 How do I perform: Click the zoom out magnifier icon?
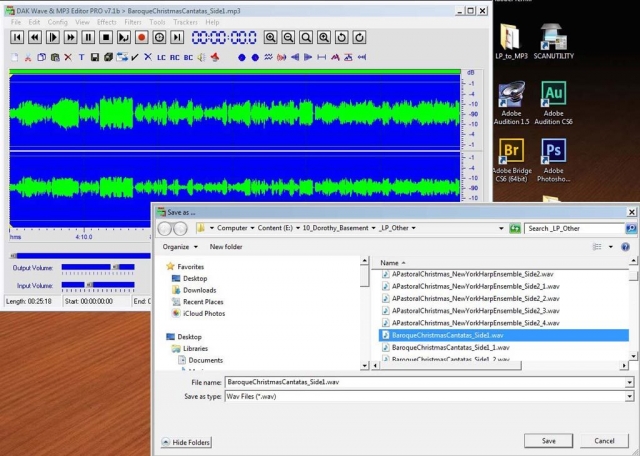pyautogui.click(x=288, y=38)
